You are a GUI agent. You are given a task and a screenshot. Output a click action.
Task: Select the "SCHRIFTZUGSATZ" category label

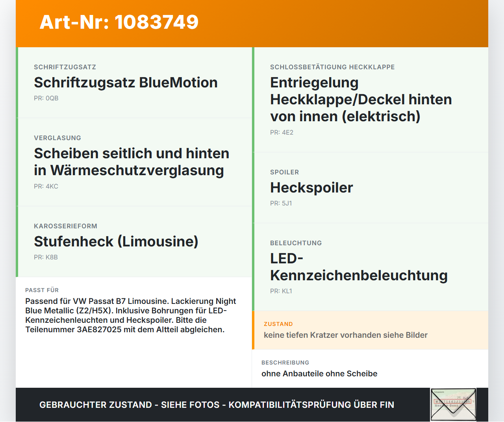(x=65, y=67)
